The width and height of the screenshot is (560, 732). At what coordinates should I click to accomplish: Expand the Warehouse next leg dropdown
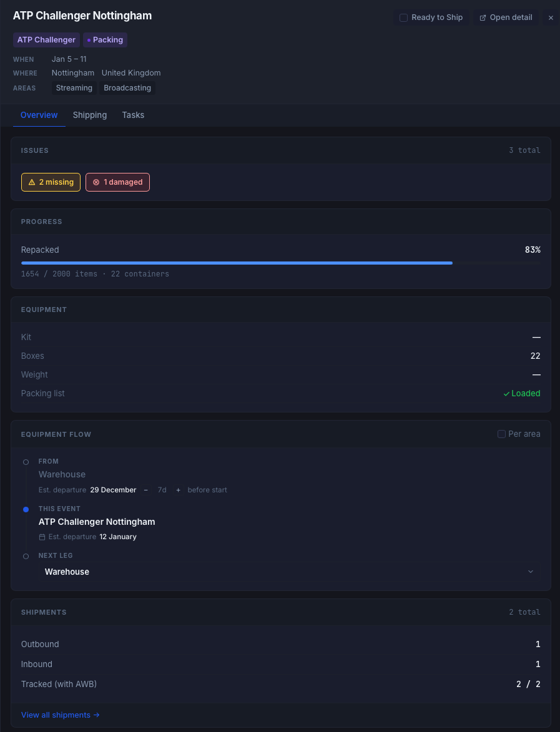coord(531,571)
